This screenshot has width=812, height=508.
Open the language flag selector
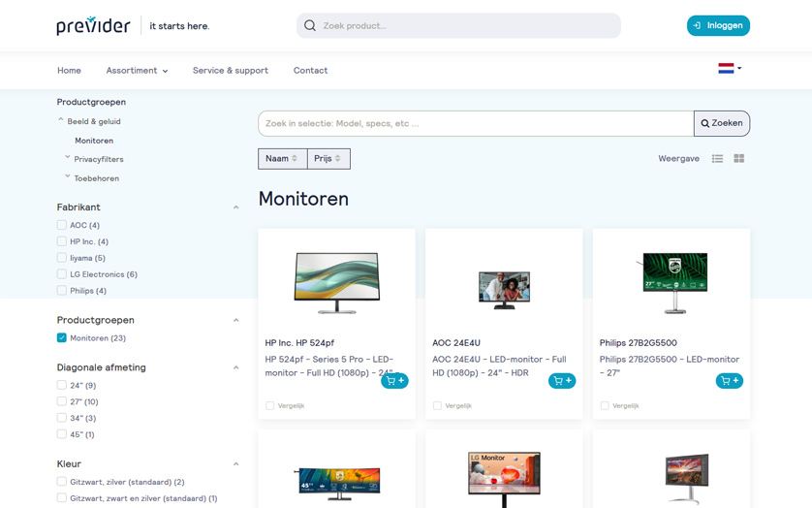coord(729,69)
